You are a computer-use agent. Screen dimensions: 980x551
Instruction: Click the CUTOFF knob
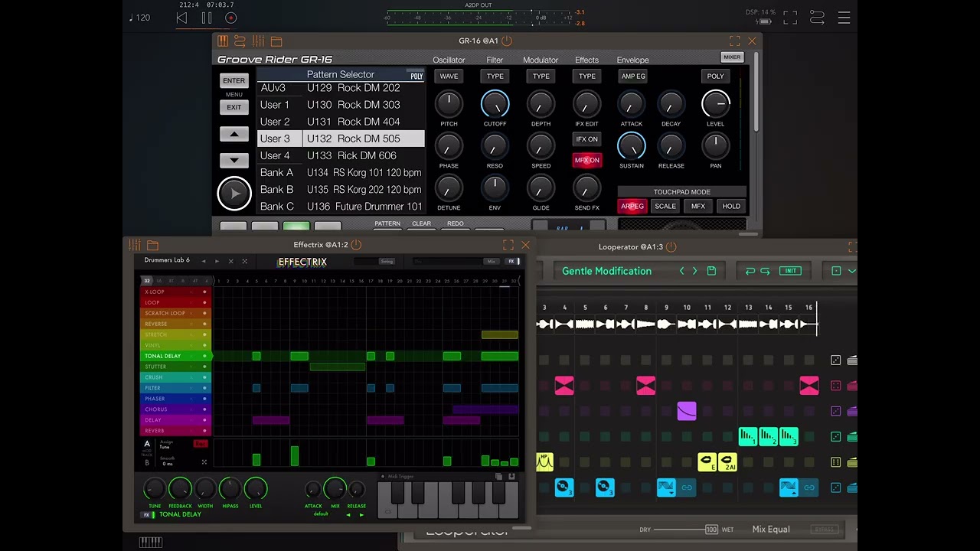pos(495,104)
